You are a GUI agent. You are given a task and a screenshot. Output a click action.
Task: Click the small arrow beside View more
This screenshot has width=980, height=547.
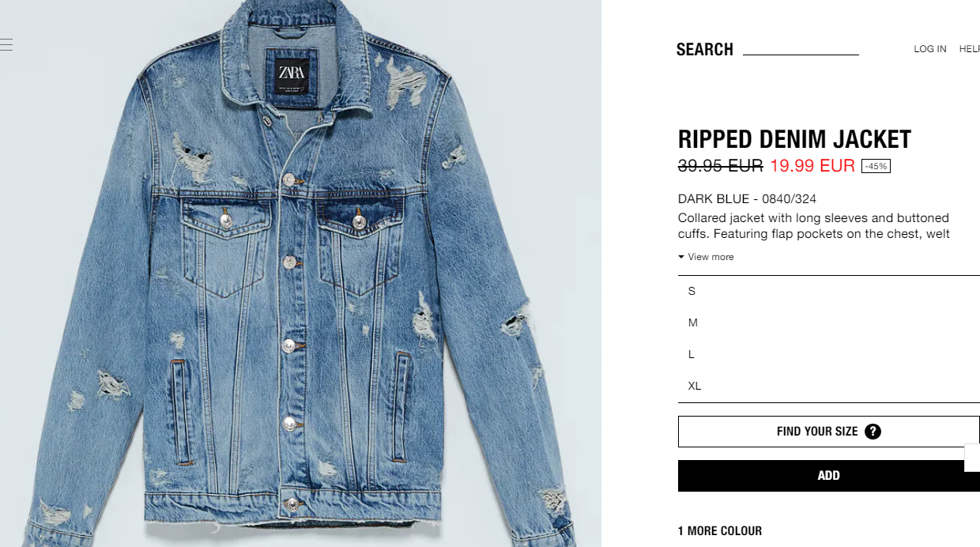pyautogui.click(x=681, y=257)
